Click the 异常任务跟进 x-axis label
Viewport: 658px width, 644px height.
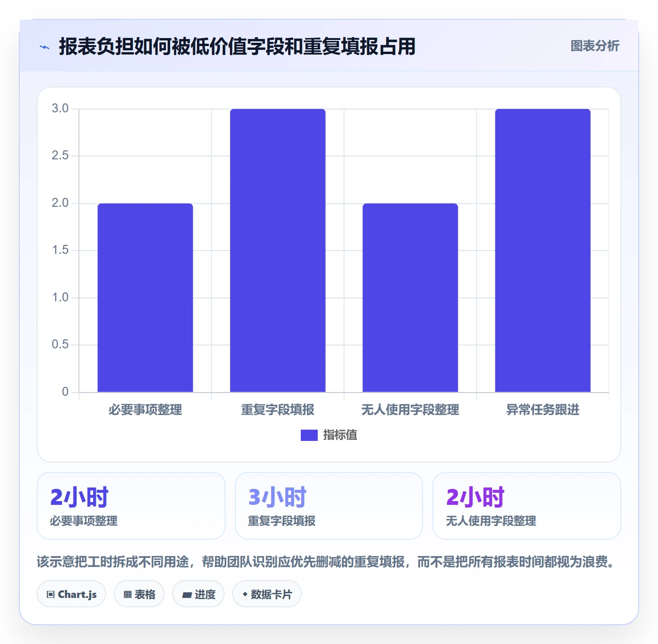click(543, 410)
